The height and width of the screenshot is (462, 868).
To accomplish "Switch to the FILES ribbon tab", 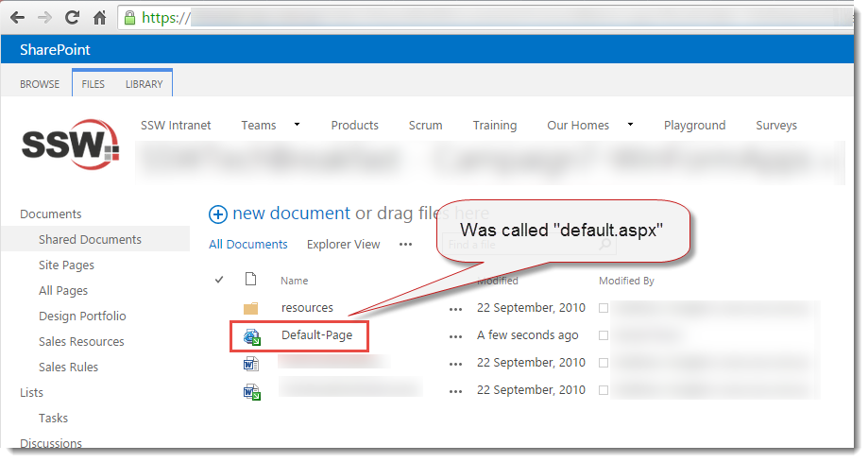I will pos(94,84).
